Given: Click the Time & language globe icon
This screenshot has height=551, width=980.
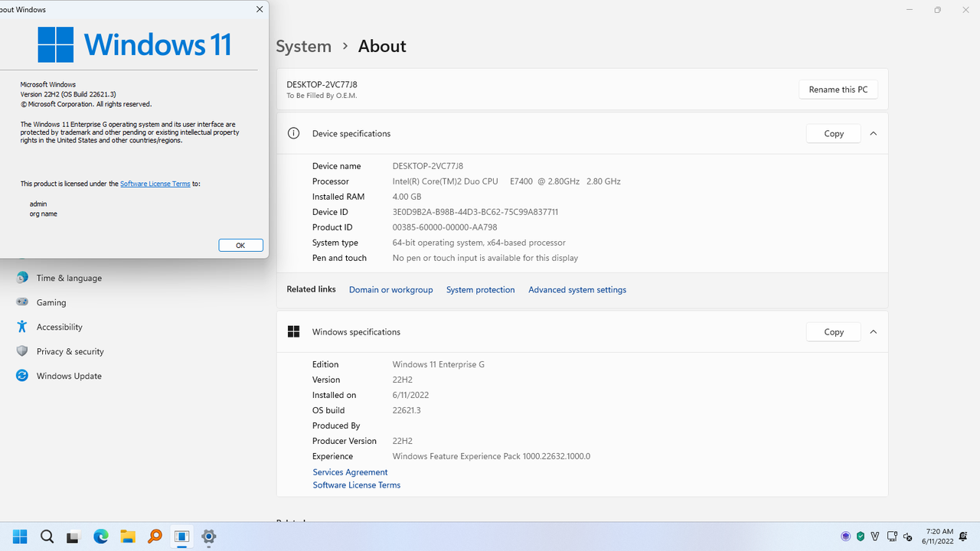Looking at the screenshot, I should tap(22, 278).
